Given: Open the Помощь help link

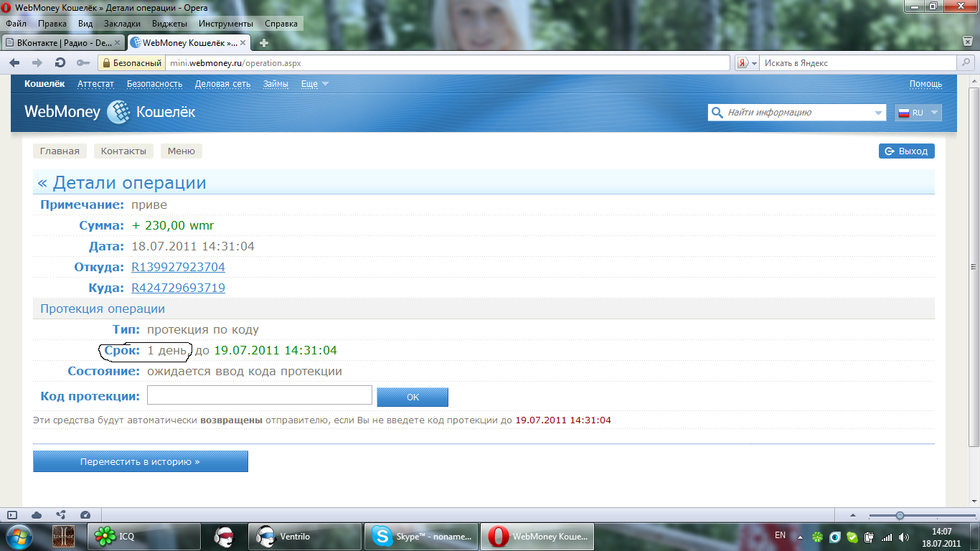Looking at the screenshot, I should [x=925, y=84].
